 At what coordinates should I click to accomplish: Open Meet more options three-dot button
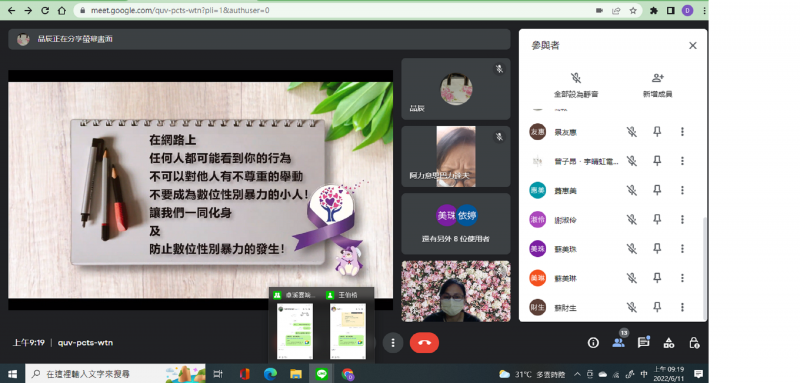tap(393, 343)
